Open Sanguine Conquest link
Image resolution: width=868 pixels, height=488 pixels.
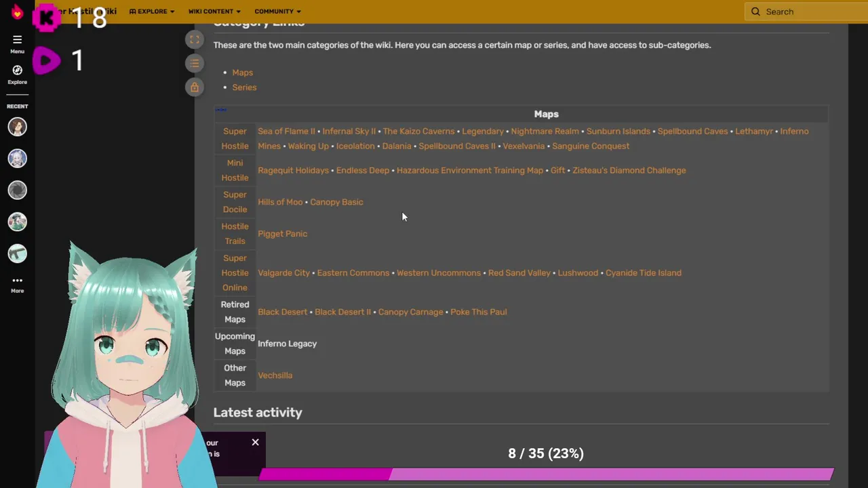[x=591, y=146]
